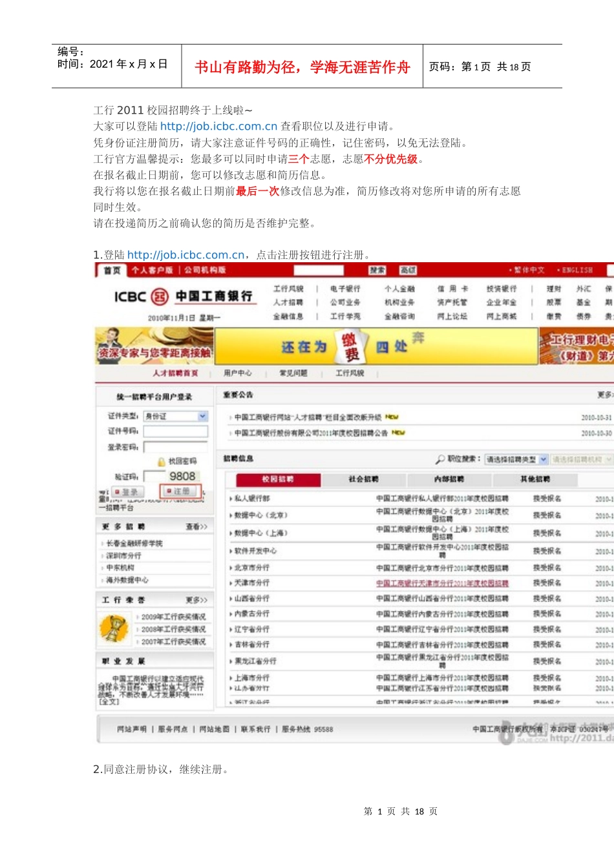Select the 首页 tab in the top bar
The image size is (614, 868).
point(112,271)
